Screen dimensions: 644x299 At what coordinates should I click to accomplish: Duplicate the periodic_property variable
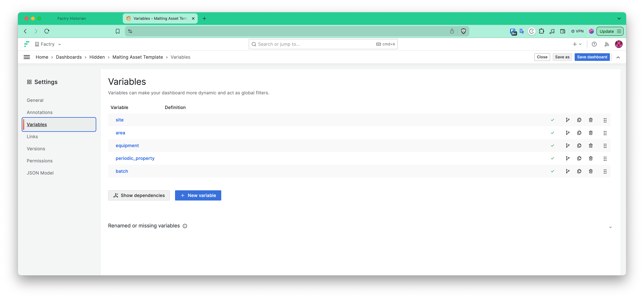coord(579,158)
